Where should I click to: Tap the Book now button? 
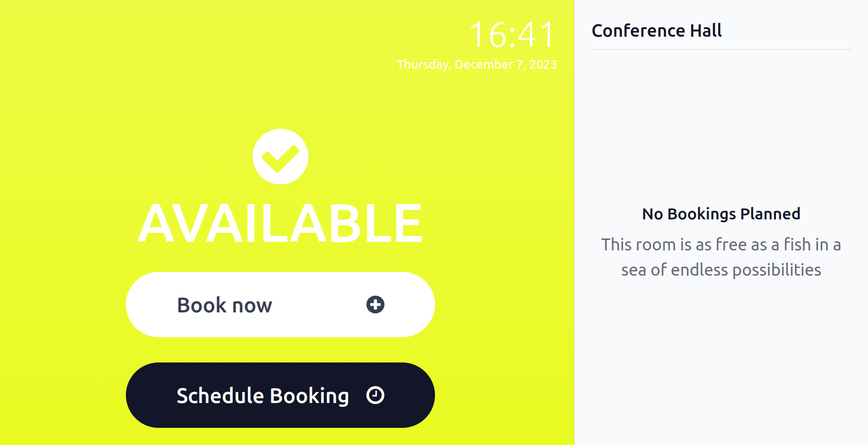tap(280, 304)
